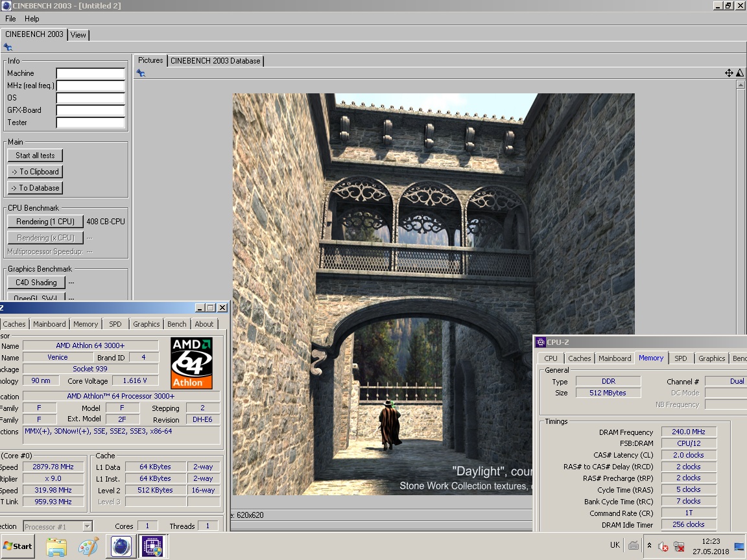Viewport: 747px width, 560px height.
Task: Open Memory tab in left CPU-Z window
Action: pyautogui.click(x=86, y=324)
